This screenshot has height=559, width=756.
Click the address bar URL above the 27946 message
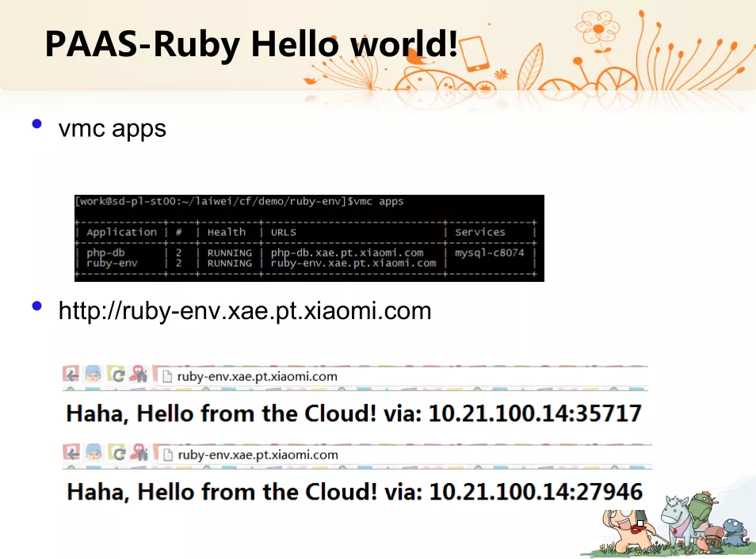click(258, 455)
